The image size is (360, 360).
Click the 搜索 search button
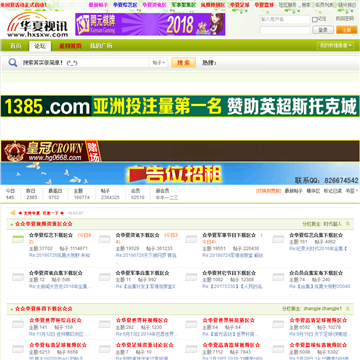click(x=183, y=63)
